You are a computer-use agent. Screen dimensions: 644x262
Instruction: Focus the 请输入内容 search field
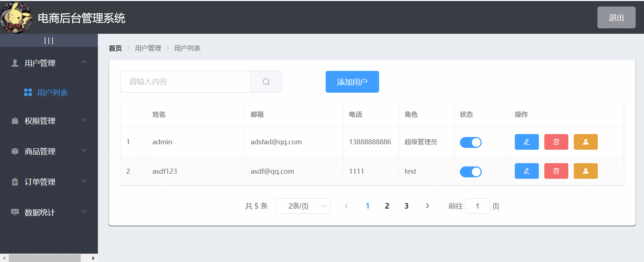click(186, 82)
